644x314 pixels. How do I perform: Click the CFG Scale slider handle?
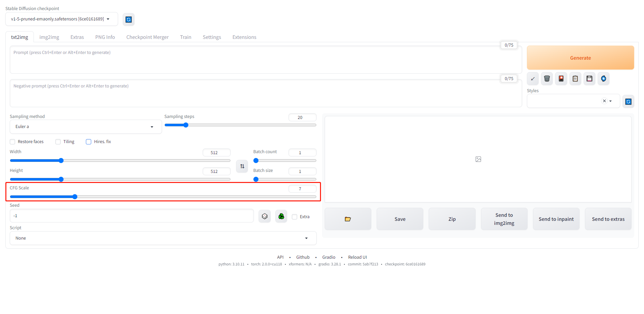coord(75,197)
